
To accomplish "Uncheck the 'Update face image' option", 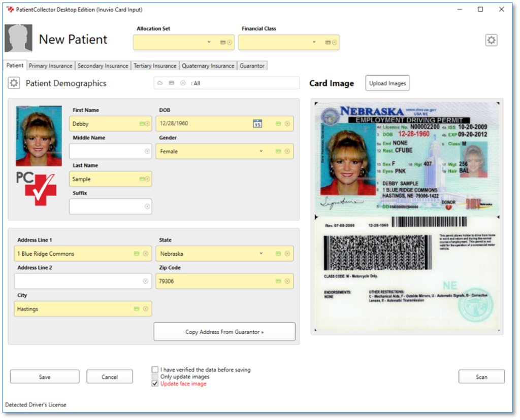I will tap(155, 383).
